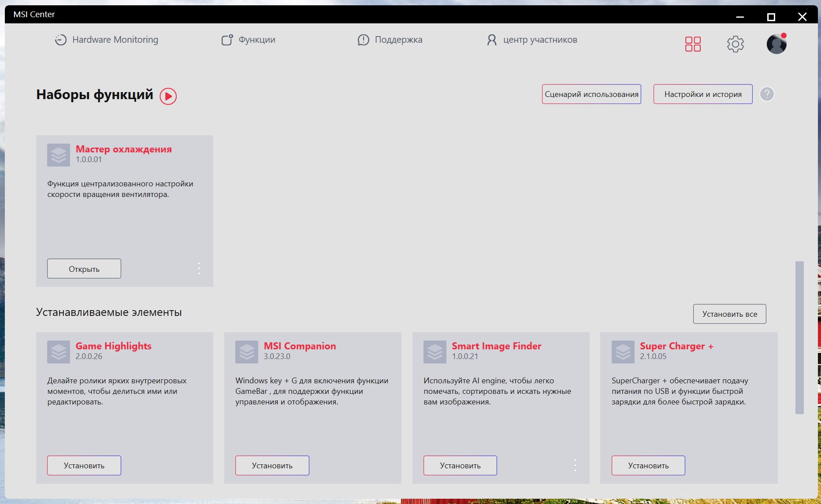821x504 pixels.
Task: Open the grid view icon
Action: click(693, 44)
